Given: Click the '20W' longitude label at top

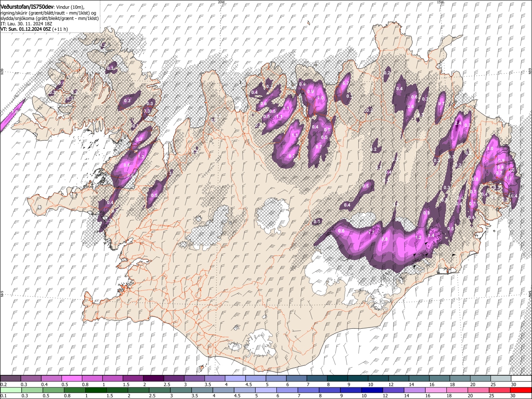Looking at the screenshot, I should click(222, 2).
